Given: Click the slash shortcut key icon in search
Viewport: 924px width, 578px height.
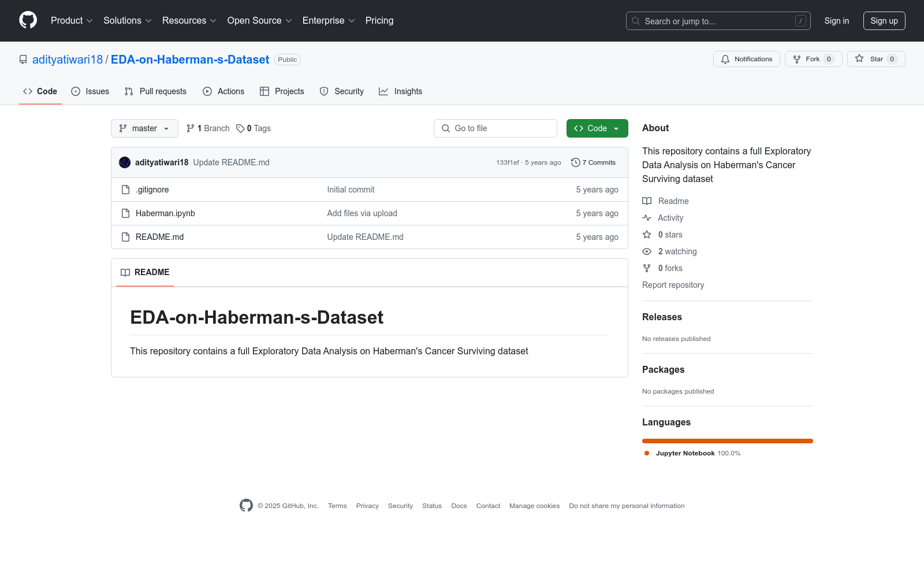Looking at the screenshot, I should (800, 21).
